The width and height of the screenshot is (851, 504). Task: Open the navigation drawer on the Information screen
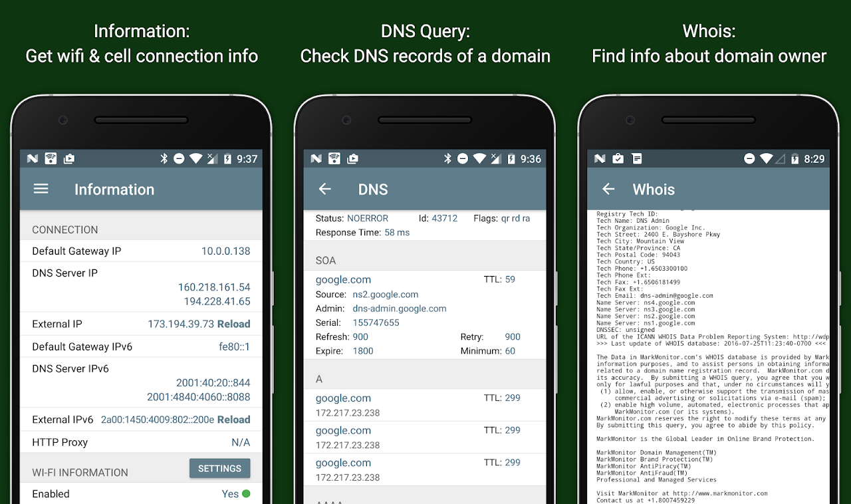41,189
